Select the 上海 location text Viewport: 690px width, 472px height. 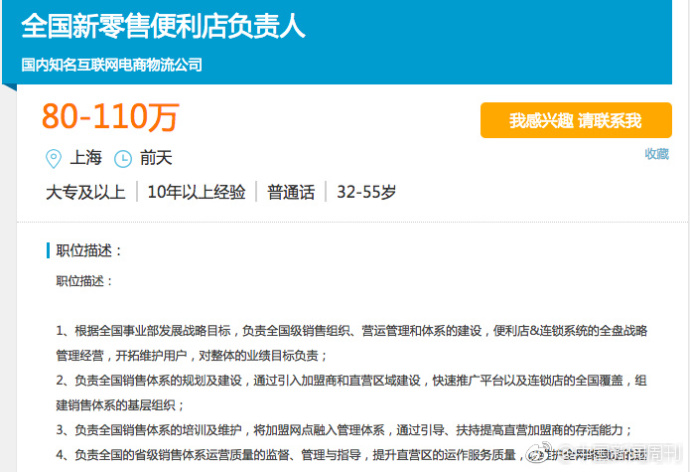pyautogui.click(x=86, y=158)
